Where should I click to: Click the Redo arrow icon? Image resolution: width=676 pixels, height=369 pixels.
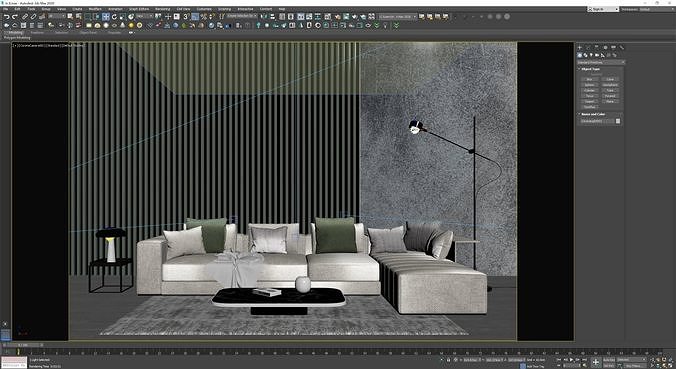(15, 16)
